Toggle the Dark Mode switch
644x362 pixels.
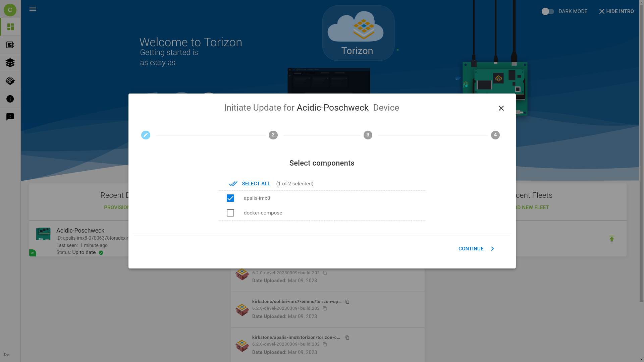click(548, 11)
